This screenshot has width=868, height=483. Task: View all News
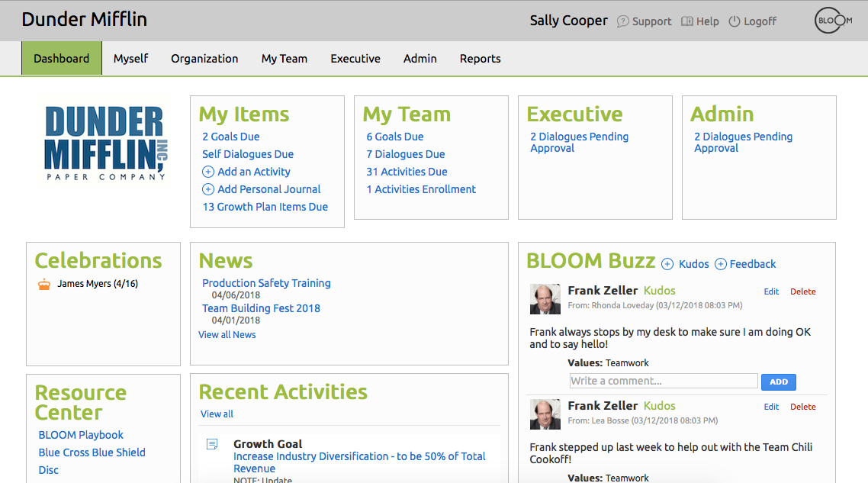[227, 334]
